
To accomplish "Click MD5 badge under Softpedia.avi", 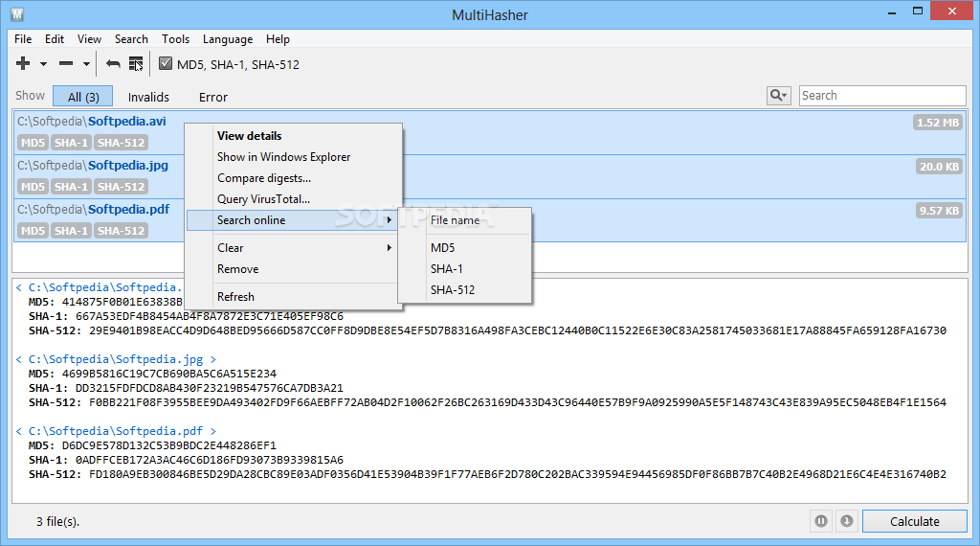I will click(x=33, y=143).
